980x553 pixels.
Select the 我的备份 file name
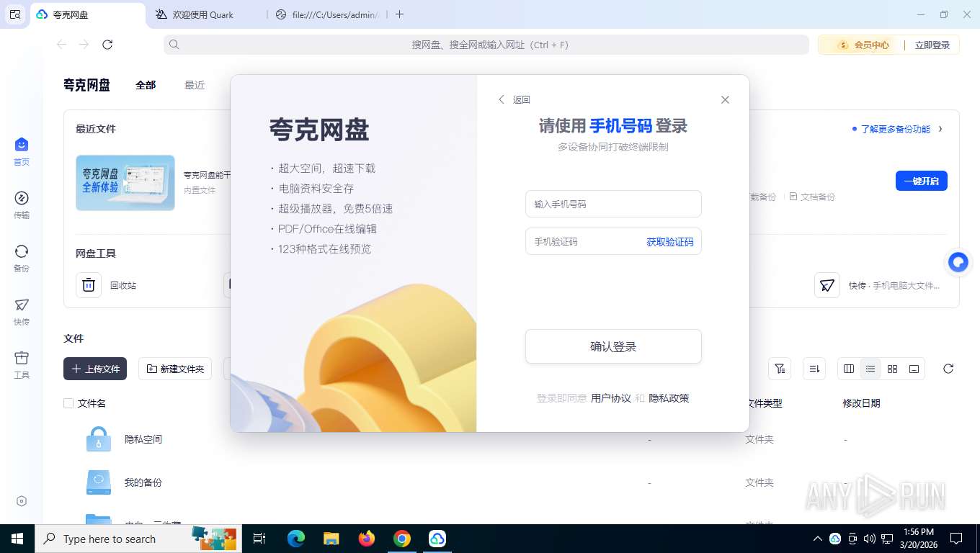[143, 482]
